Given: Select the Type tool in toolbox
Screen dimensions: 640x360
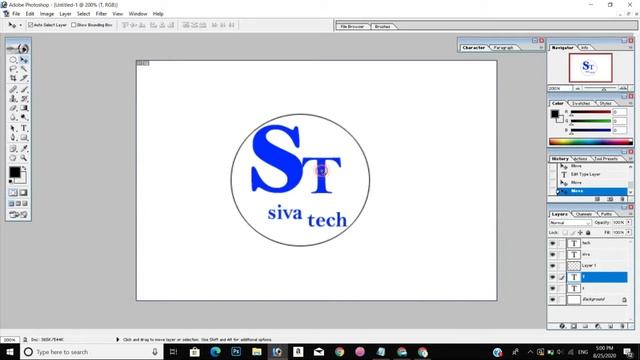Looking at the screenshot, I should click(24, 128).
